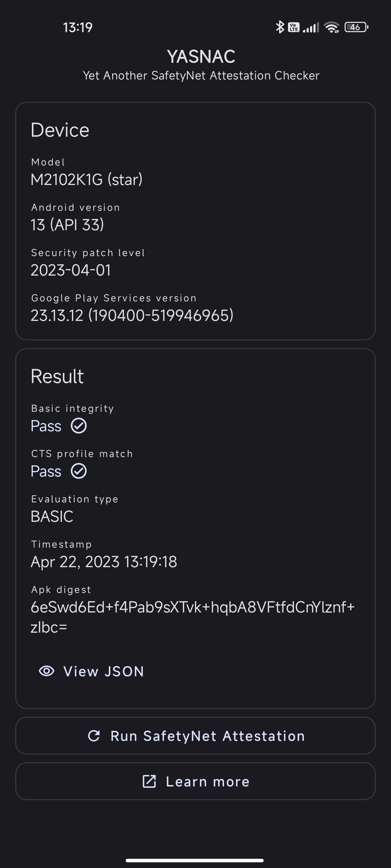Tap the VoLTE indicator icon
This screenshot has width=391, height=868.
coord(294,27)
